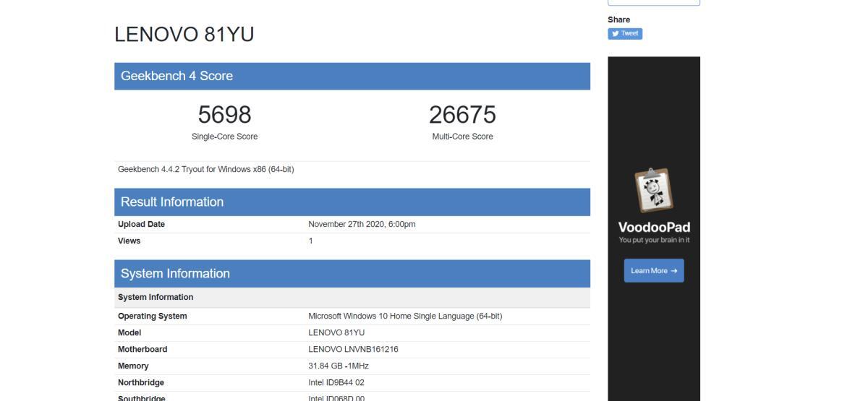Click the Microsoft Windows 10 Home value
Viewport: 868px width, 401px height.
[x=405, y=316]
